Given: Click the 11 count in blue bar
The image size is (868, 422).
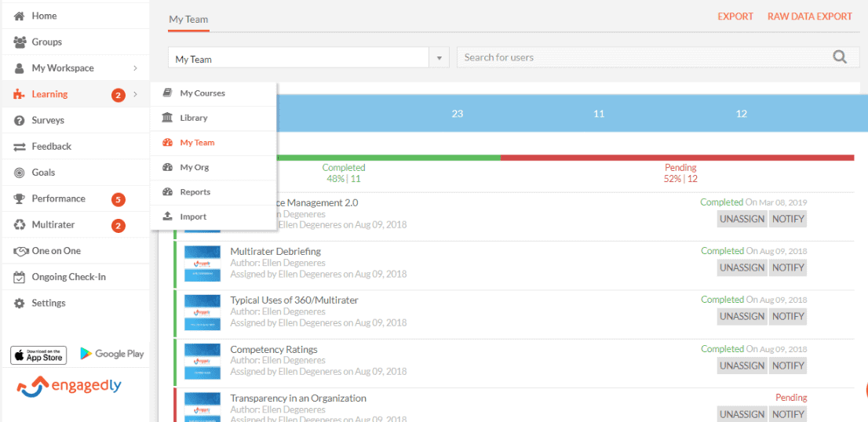Looking at the screenshot, I should click(x=599, y=114).
